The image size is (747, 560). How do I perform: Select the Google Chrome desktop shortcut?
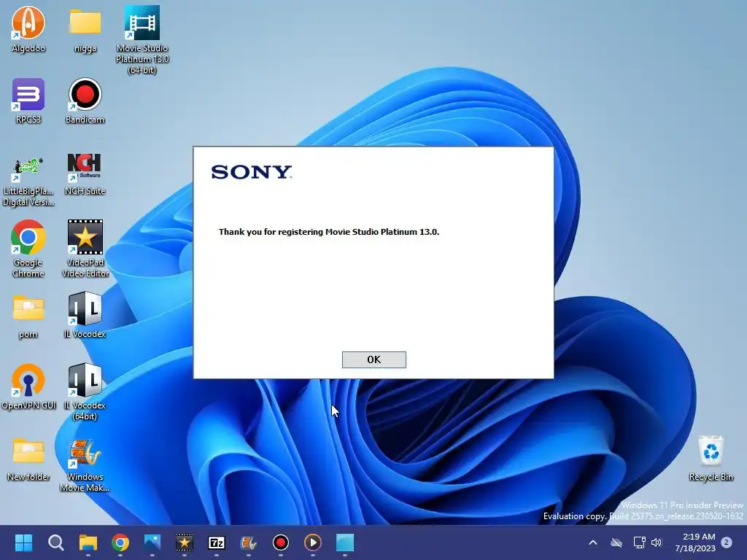pyautogui.click(x=28, y=249)
